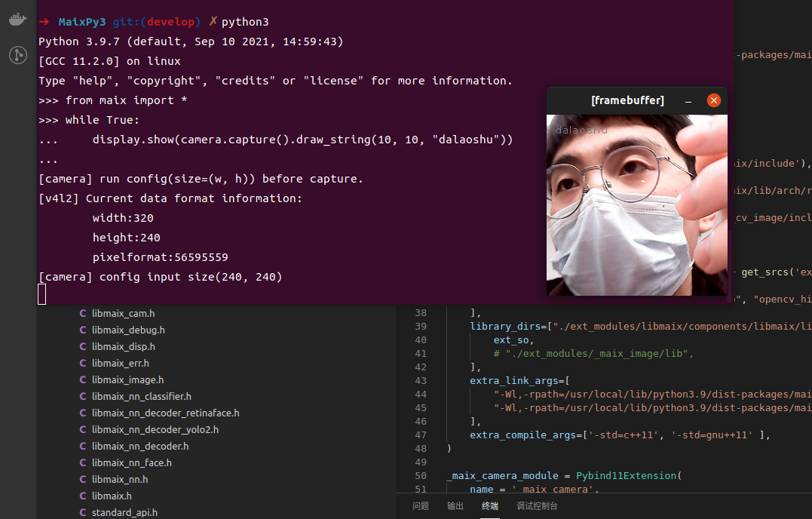Click the framebuffer window title bar
The width and height of the screenshot is (812, 519).
(x=627, y=100)
